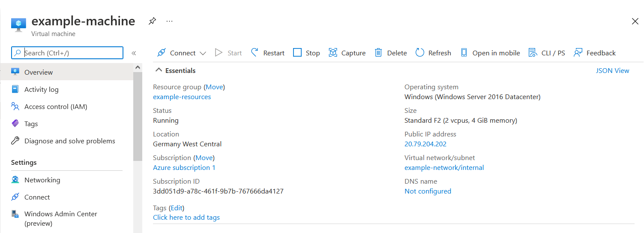Click the virtual machine blade icon
This screenshot has width=644, height=233.
click(18, 25)
